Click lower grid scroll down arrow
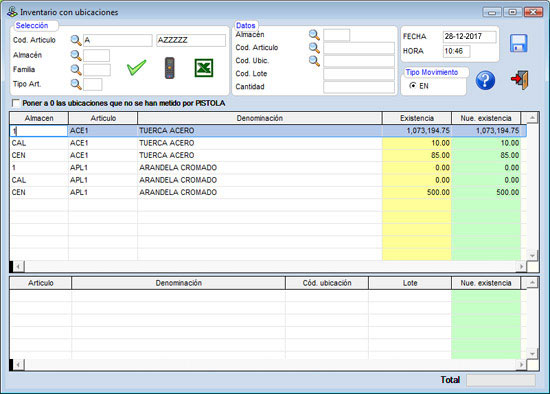 [x=532, y=354]
